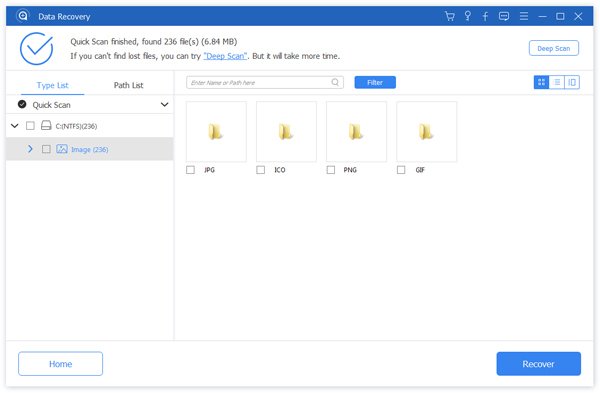This screenshot has width=600, height=393.
Task: Switch to the Path List tab
Action: pos(129,85)
